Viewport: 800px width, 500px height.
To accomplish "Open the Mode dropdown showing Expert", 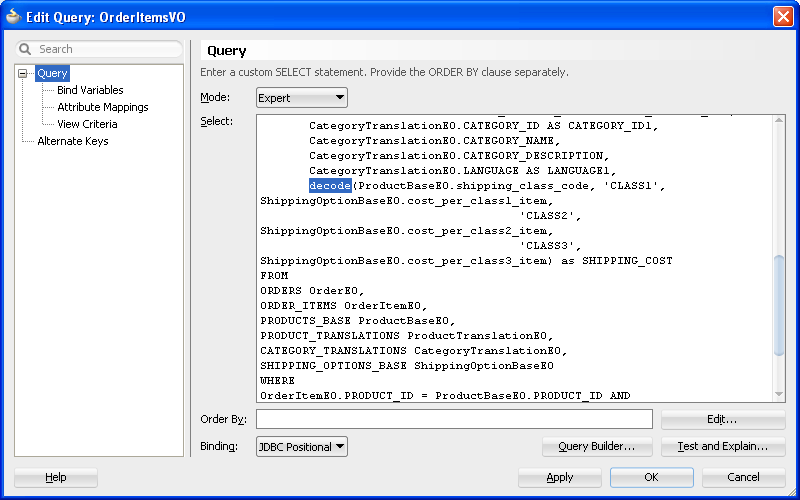I will point(302,98).
